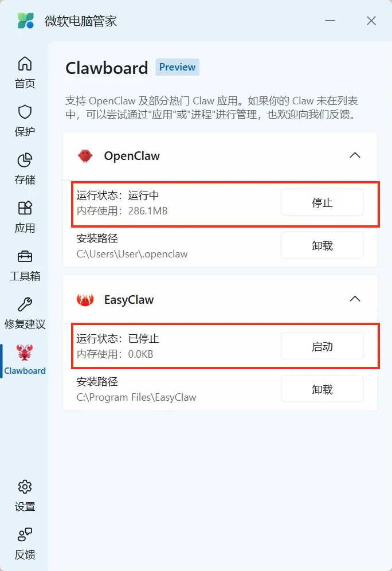
Task: Open the 首页 home icon in sidebar
Action: (x=25, y=64)
